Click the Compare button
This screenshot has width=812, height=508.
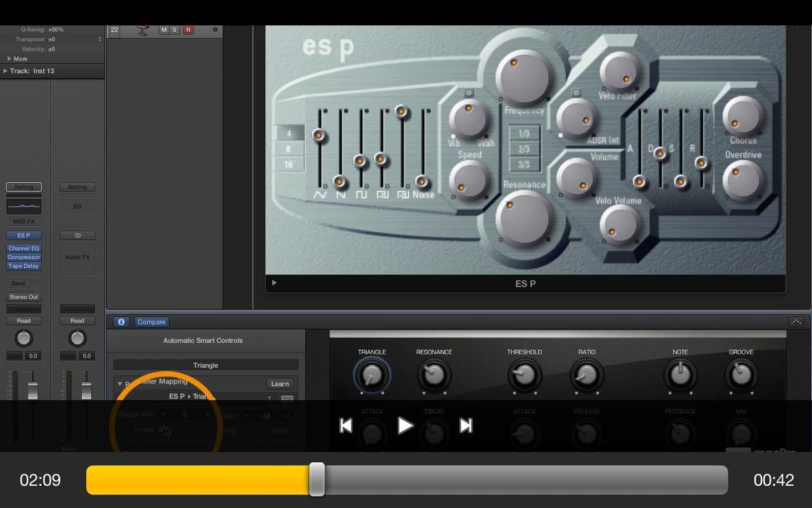(x=152, y=322)
